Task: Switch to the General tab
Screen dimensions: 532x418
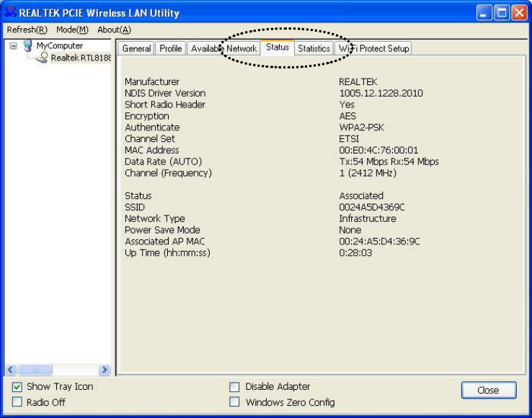Action: point(136,48)
